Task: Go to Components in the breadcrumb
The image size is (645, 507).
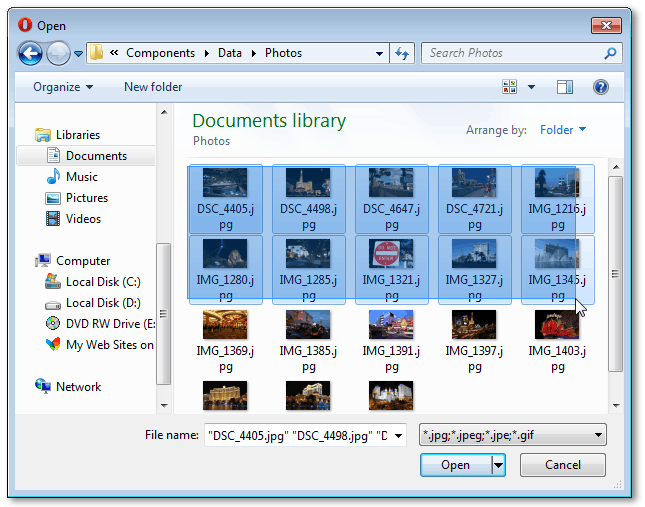Action: click(160, 53)
